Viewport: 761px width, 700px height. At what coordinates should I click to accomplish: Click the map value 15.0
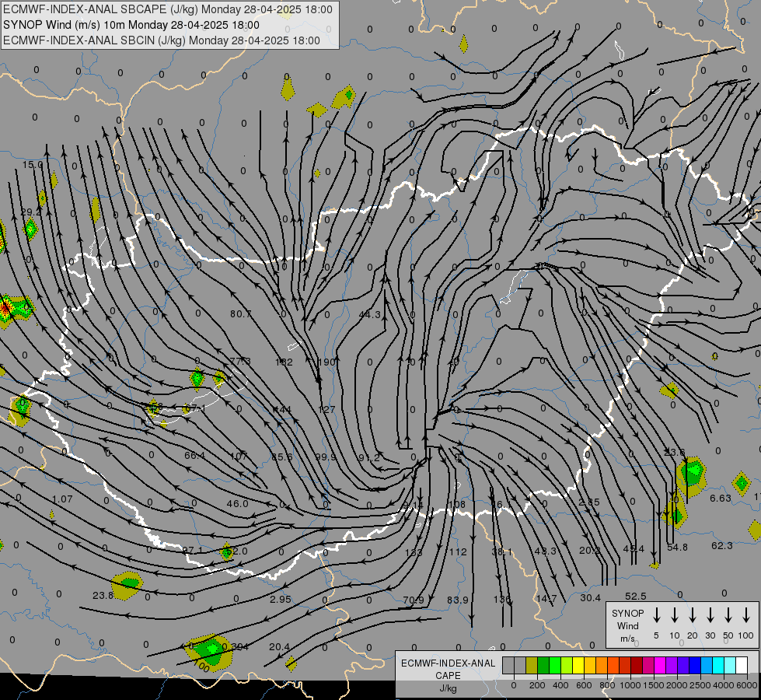(33, 165)
